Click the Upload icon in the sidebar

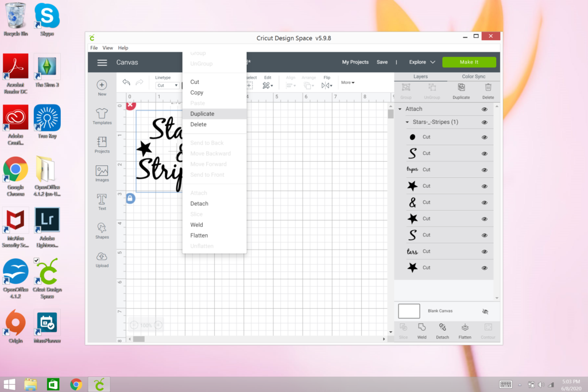tap(102, 259)
